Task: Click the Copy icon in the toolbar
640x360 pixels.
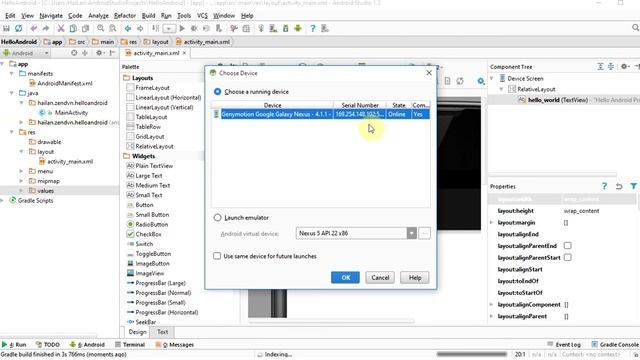Action: (x=73, y=28)
